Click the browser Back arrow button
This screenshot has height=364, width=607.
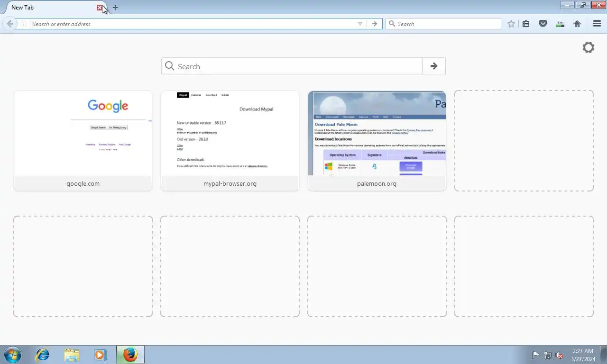[x=10, y=24]
